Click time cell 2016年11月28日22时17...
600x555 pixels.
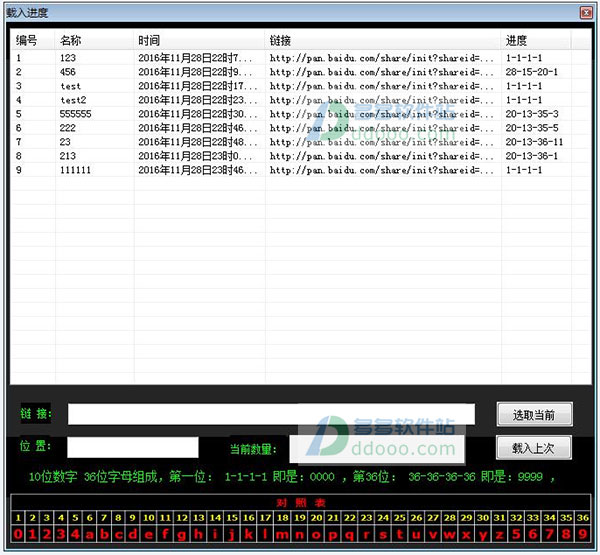click(x=198, y=86)
